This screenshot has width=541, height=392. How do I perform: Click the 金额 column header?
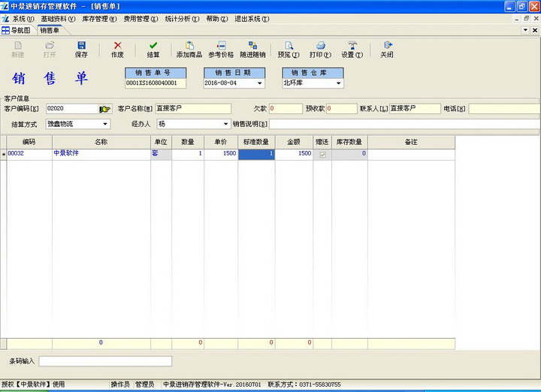[294, 142]
